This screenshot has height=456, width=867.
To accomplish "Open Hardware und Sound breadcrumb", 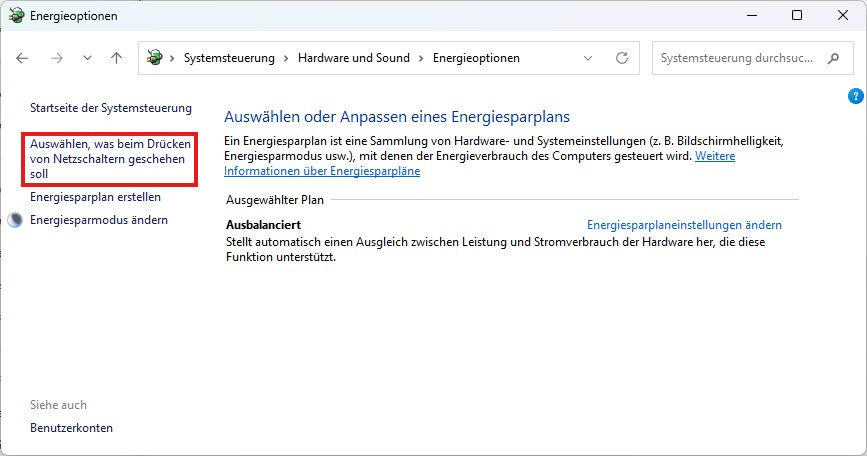I will [354, 58].
